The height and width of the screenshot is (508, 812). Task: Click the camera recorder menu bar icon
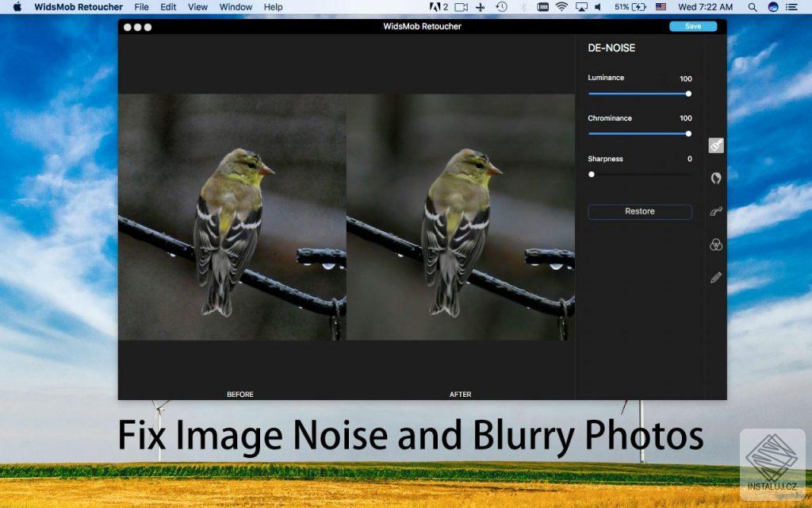461,6
